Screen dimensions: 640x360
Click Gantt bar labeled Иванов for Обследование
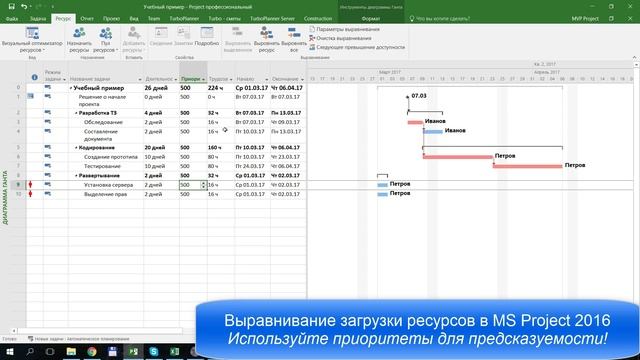coord(415,122)
